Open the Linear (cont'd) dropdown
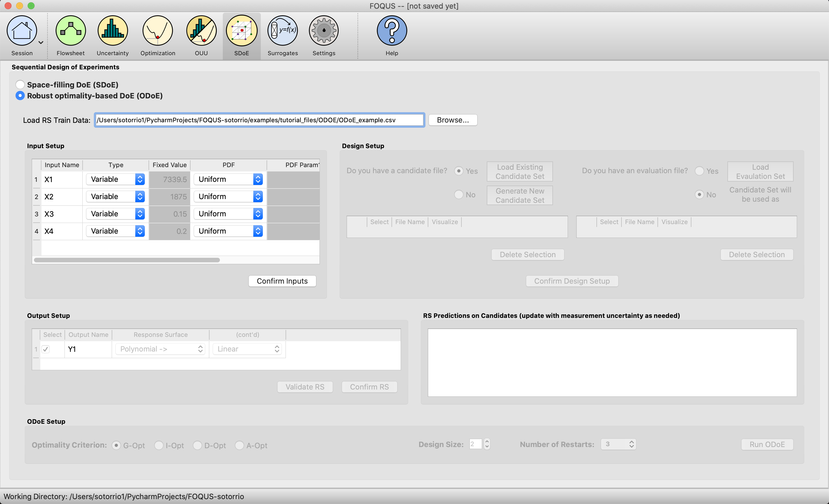 247,349
